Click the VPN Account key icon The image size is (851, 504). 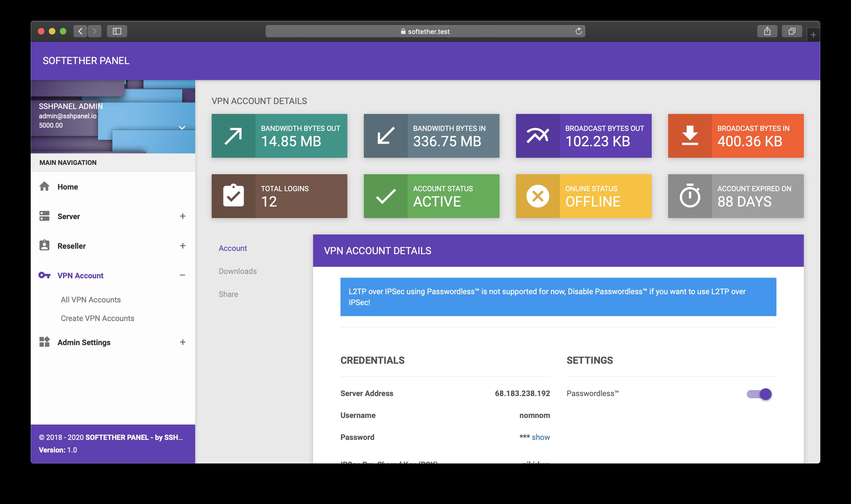click(44, 275)
